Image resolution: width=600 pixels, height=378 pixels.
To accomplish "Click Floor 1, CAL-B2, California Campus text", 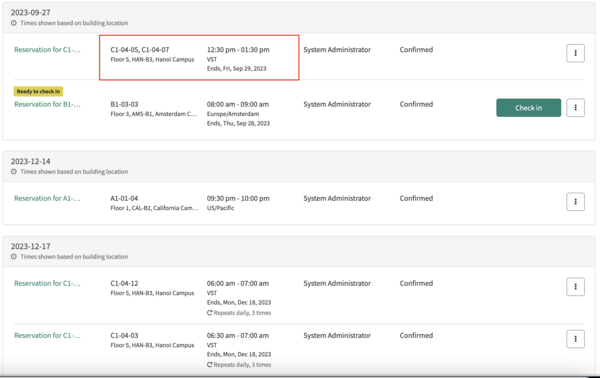I will pyautogui.click(x=155, y=208).
